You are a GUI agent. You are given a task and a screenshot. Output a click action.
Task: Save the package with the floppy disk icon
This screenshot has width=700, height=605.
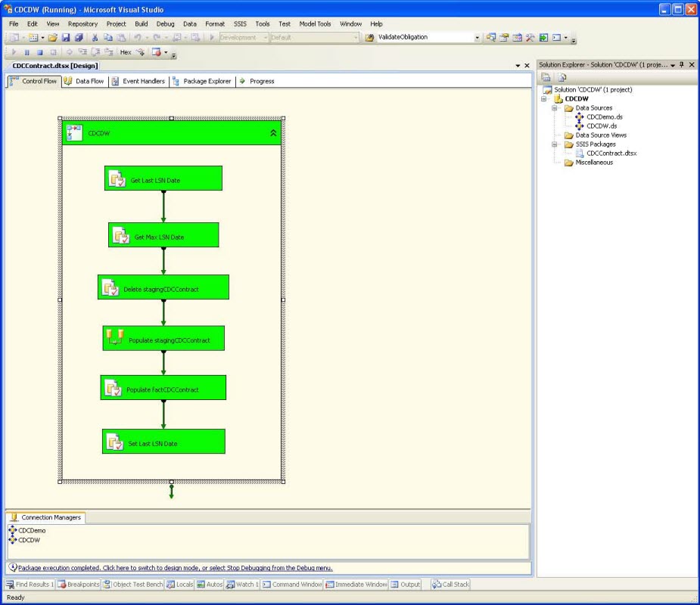point(66,38)
